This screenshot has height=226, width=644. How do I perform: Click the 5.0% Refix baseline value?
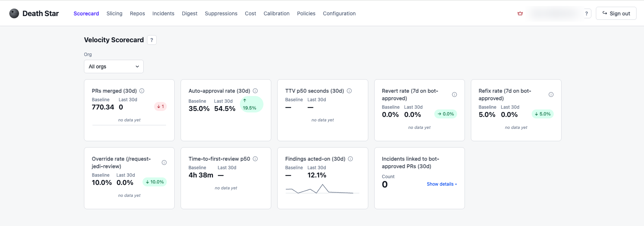click(487, 115)
